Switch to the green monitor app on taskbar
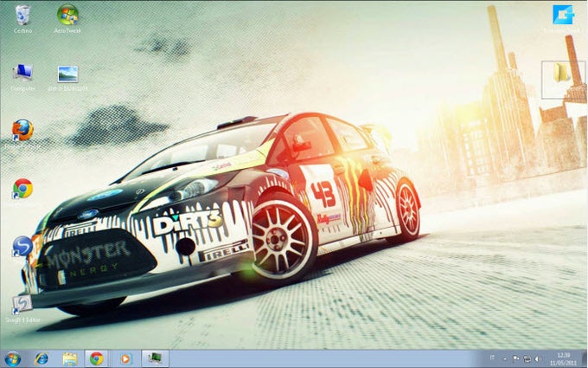This screenshot has height=368, width=588. [155, 358]
